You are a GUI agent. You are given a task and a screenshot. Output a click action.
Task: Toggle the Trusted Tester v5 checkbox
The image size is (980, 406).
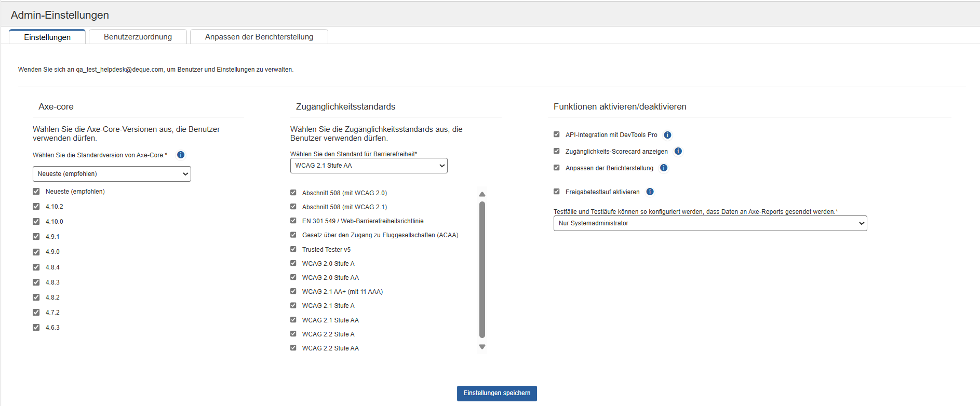point(293,249)
